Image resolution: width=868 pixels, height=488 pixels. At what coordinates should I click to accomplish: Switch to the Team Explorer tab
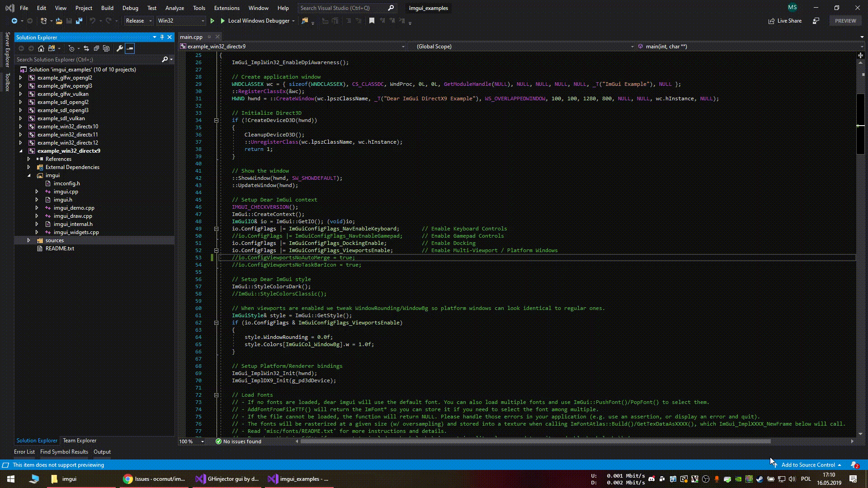pos(79,440)
